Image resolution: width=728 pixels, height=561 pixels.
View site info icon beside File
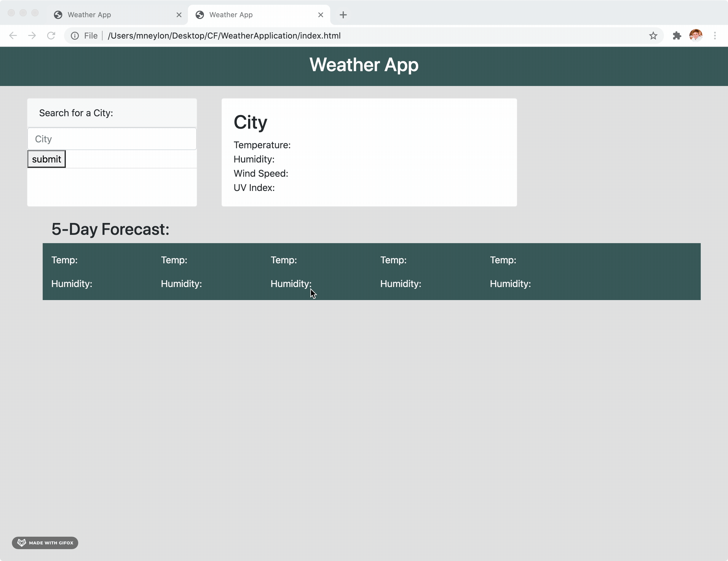click(75, 36)
